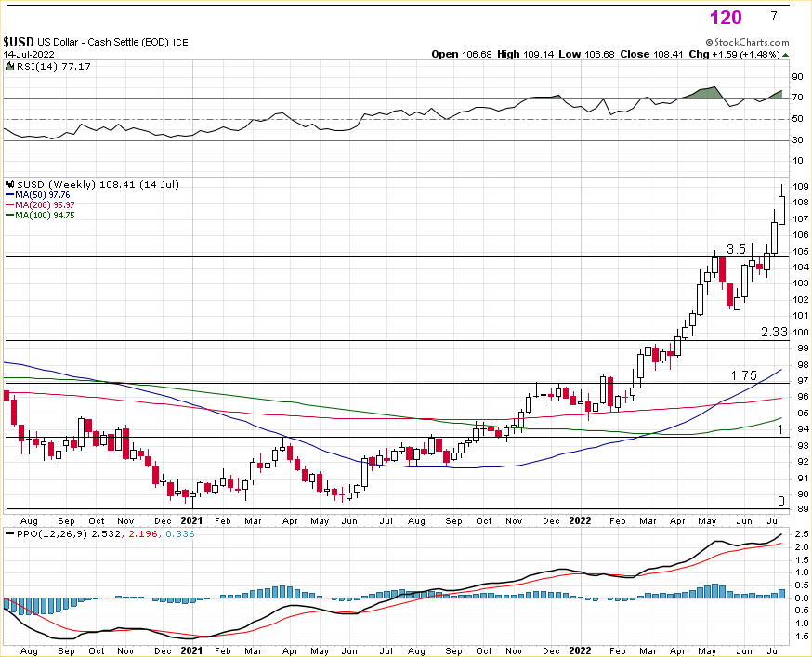Click the MA(200) 95.97 legend text
This screenshot has height=657, width=812.
point(45,205)
